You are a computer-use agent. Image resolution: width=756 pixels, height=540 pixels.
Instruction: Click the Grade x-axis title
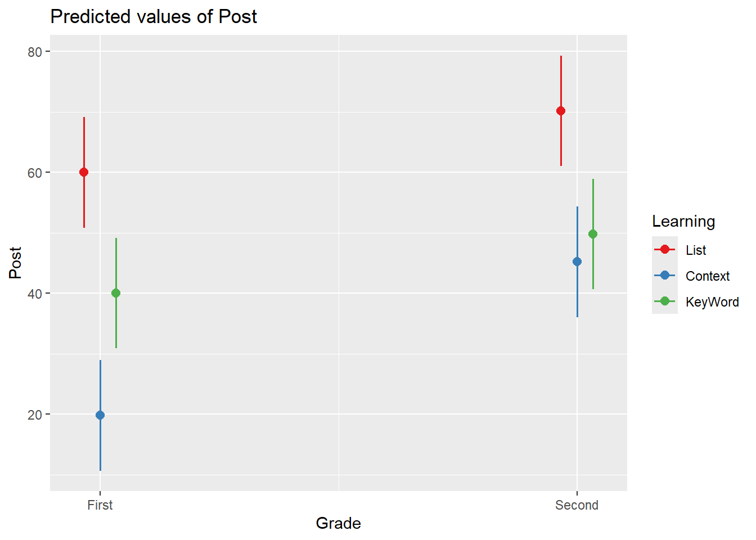point(338,523)
